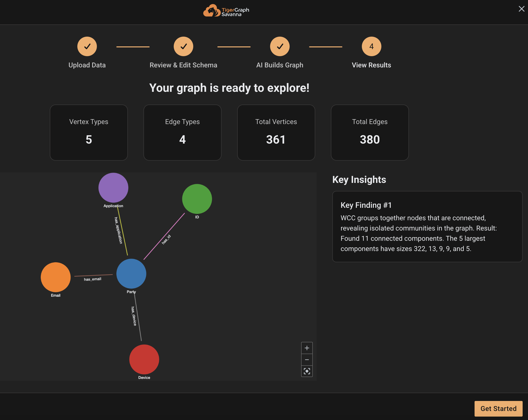Select the green ID vertex node

point(197,199)
